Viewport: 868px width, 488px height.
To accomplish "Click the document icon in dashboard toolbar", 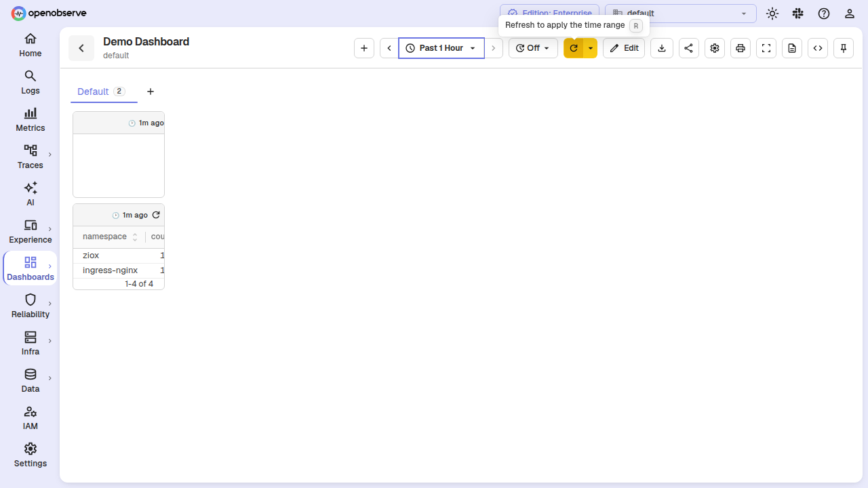I will [x=792, y=48].
